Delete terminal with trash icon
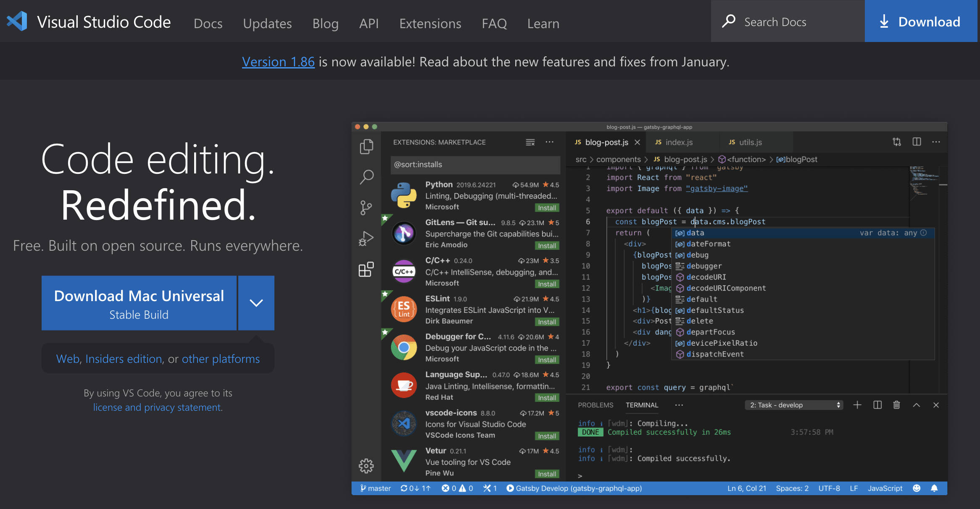Screen dimensions: 980x509 (x=896, y=405)
